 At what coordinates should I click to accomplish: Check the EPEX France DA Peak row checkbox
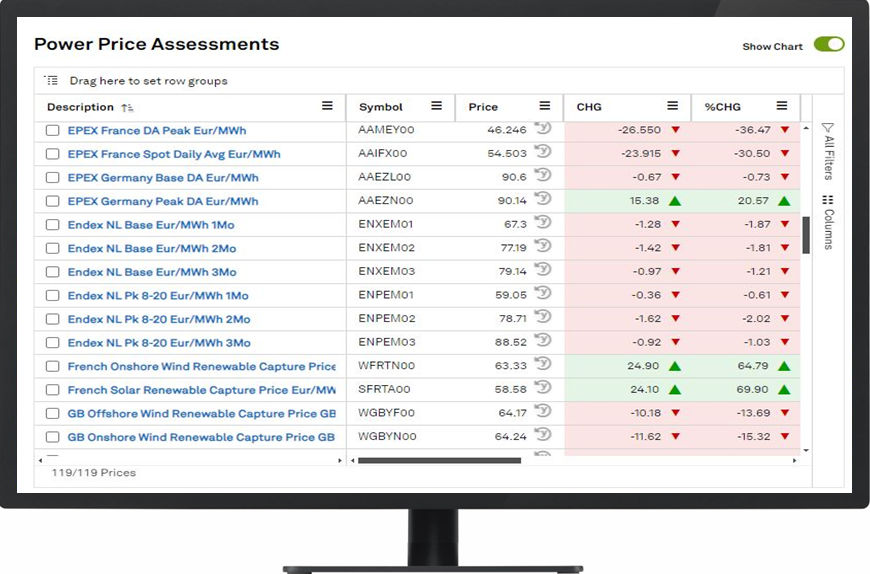pos(53,130)
